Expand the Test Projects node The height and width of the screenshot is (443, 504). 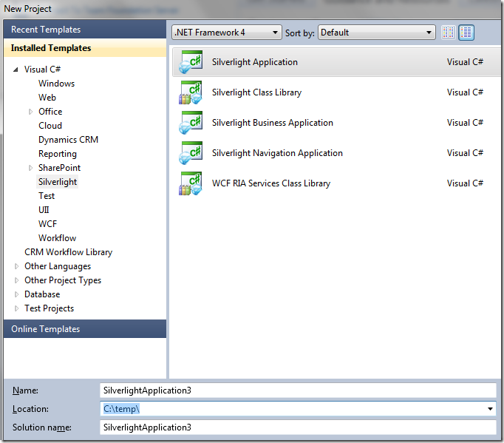point(16,308)
